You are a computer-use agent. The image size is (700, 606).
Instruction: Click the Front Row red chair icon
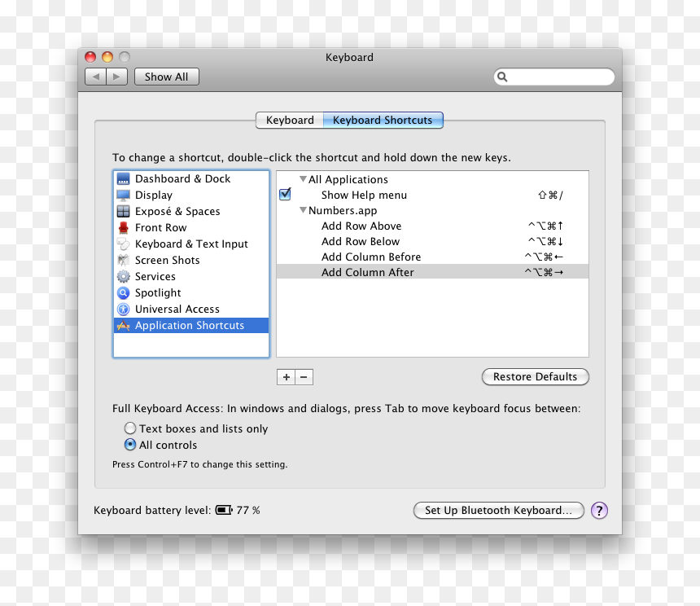coord(123,228)
